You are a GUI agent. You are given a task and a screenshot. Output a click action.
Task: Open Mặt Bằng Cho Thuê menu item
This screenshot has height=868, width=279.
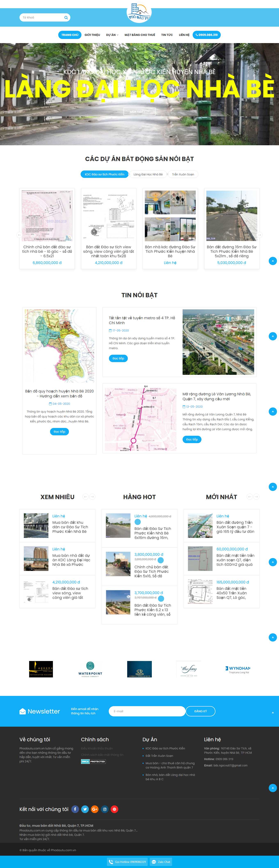click(x=140, y=35)
